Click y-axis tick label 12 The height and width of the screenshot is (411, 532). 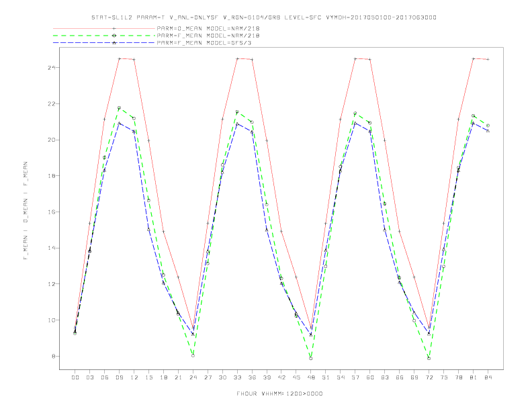coord(52,284)
